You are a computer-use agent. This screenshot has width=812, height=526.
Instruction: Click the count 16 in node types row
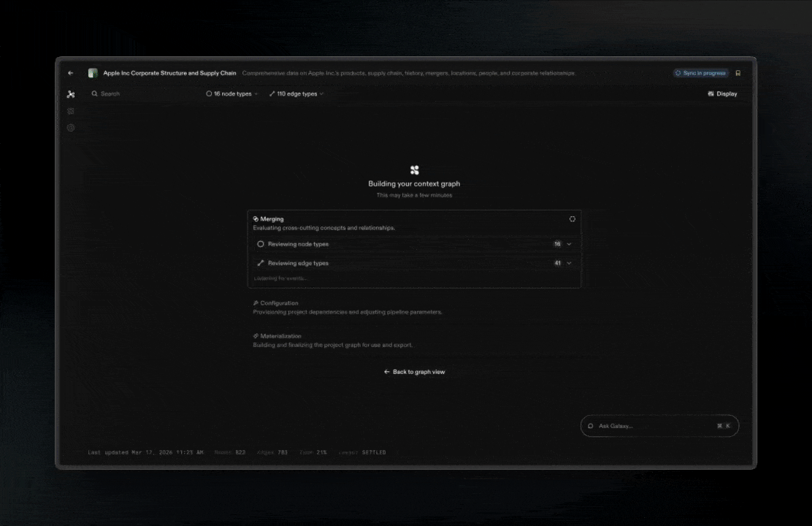pyautogui.click(x=557, y=244)
